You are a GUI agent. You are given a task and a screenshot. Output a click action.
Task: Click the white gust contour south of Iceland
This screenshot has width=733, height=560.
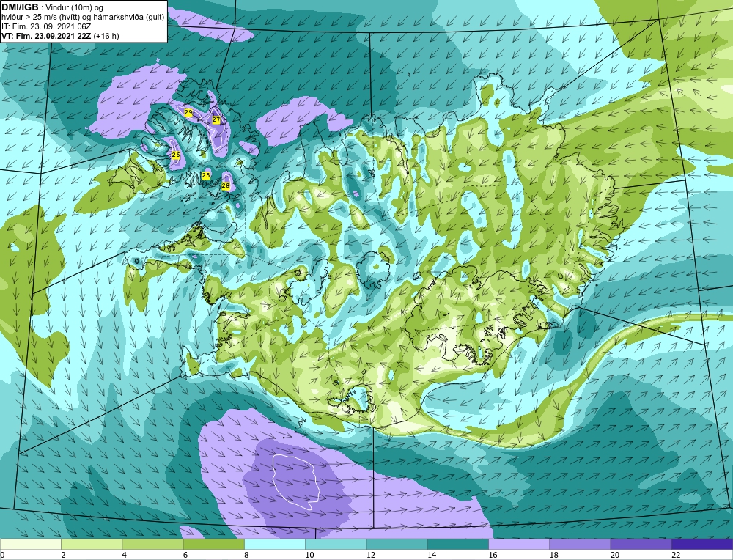coord(298,482)
